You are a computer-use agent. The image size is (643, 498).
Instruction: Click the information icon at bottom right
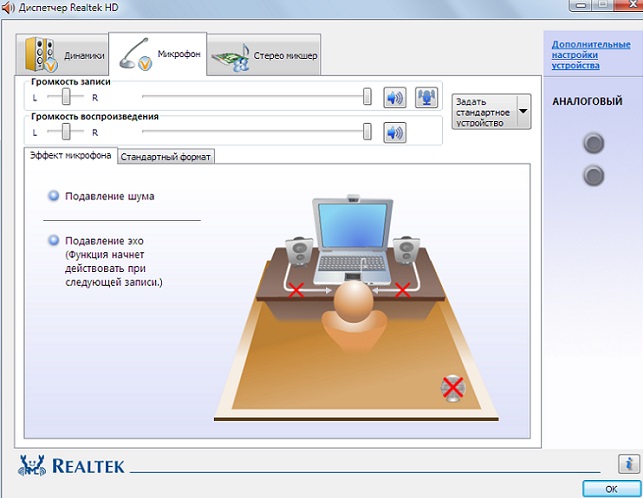(x=625, y=463)
